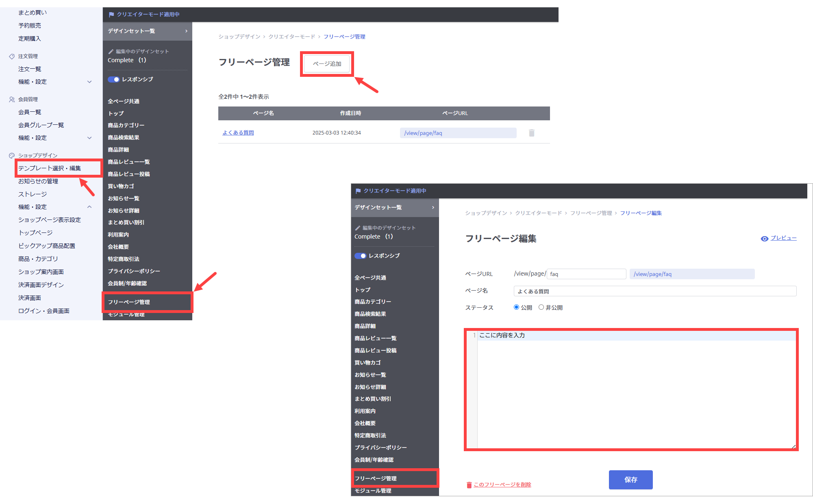
Task: Select 会員制/年齢確認 in lower editor panel
Action: pyautogui.click(x=374, y=460)
